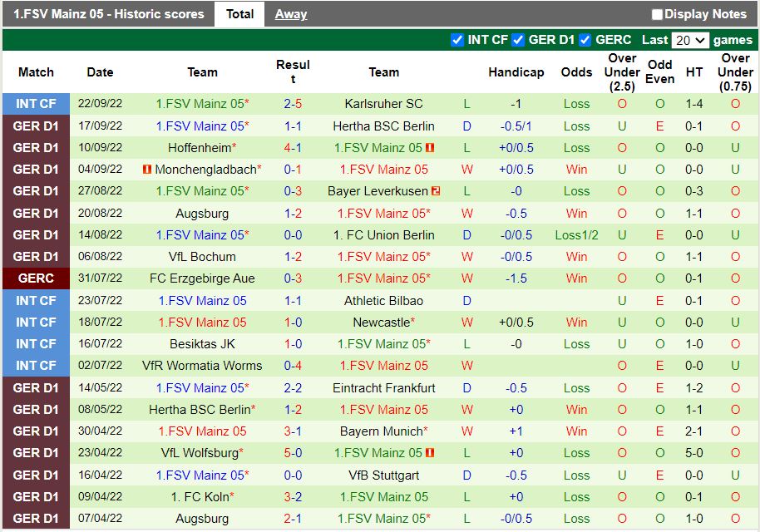Click the Handicap column header
This screenshot has width=760, height=532.
click(516, 72)
